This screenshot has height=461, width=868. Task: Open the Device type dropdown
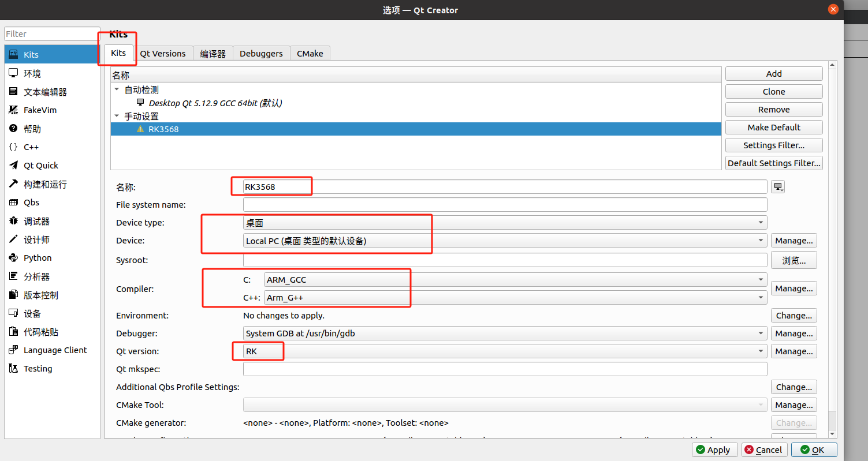(x=505, y=223)
